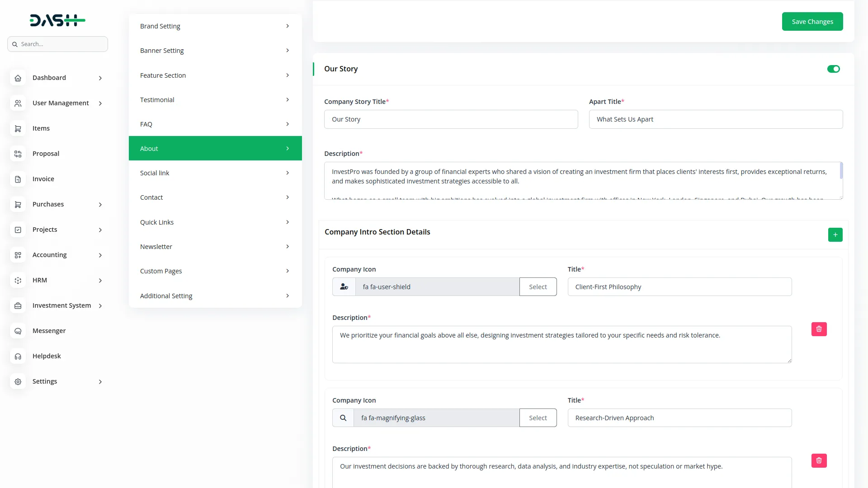This screenshot has height=488, width=868.
Task: Click the Helpdesk headset icon
Action: point(18,356)
